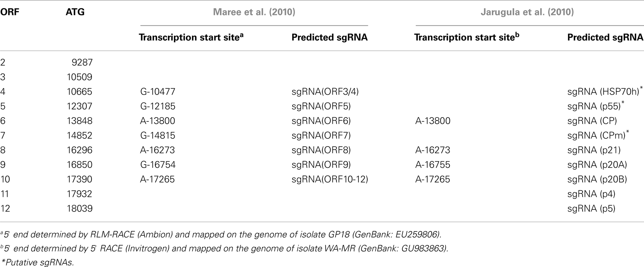
Task: Select the sgRNA (HSP70h) entry
Action: point(603,91)
